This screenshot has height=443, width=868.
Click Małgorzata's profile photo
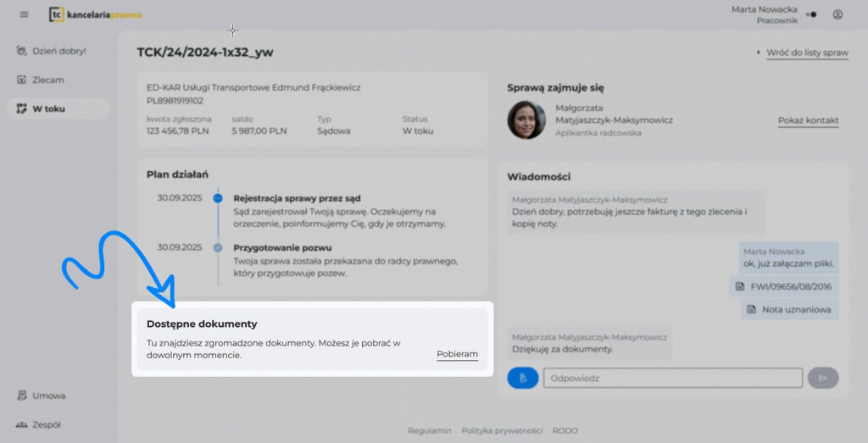click(x=526, y=120)
